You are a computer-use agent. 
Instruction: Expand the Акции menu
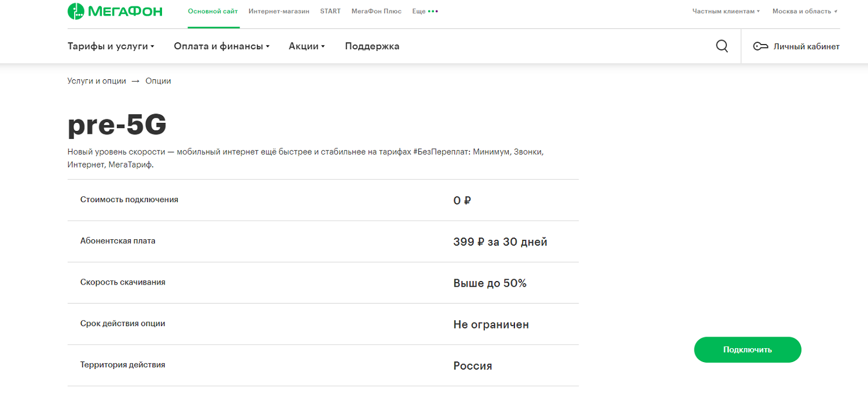(307, 46)
